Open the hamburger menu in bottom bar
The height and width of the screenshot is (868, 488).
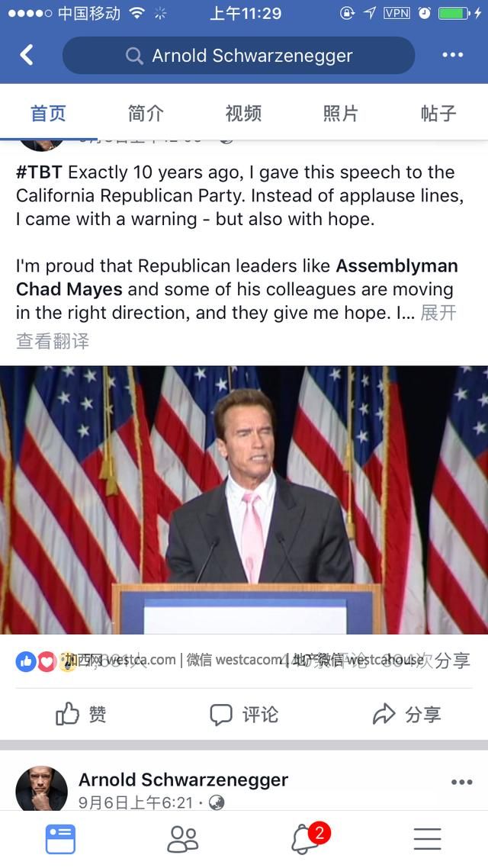click(427, 838)
